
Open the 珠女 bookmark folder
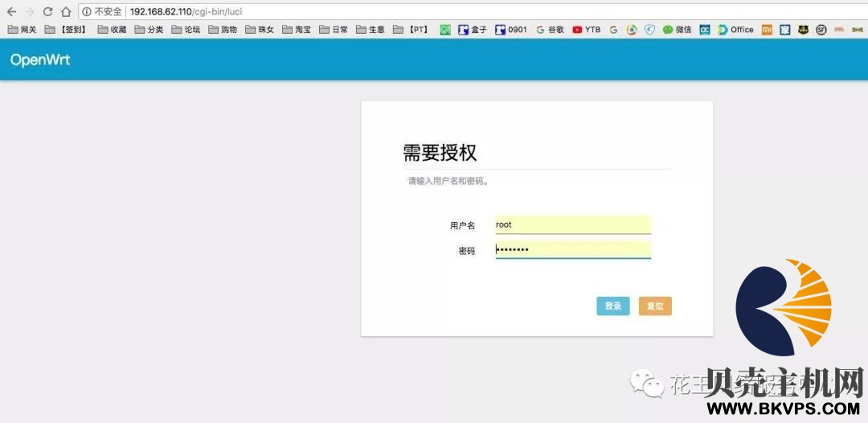[260, 30]
